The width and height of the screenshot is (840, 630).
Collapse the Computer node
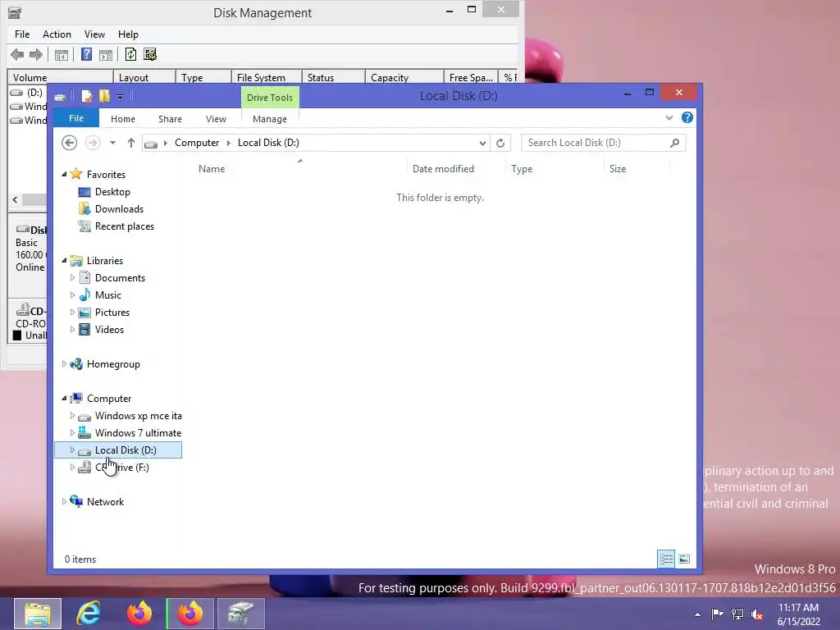[x=64, y=398]
